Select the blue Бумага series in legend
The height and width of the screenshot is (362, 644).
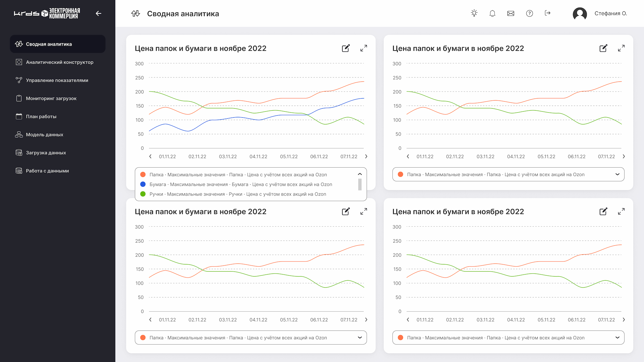pos(240,184)
